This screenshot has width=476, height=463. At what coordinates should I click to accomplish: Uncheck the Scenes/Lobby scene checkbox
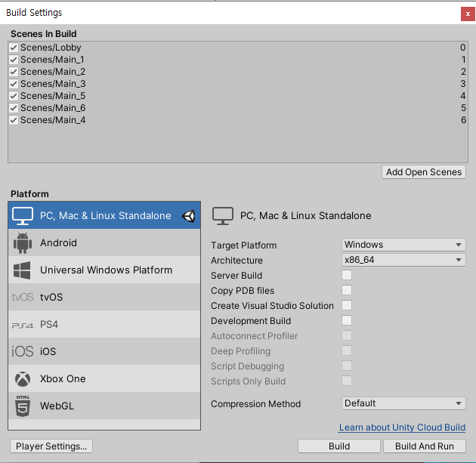point(14,48)
